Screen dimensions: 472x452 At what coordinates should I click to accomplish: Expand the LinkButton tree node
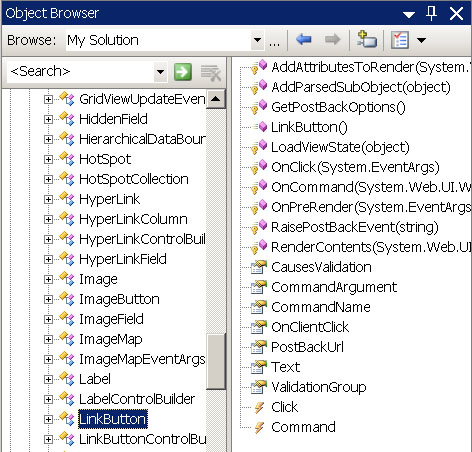click(48, 419)
